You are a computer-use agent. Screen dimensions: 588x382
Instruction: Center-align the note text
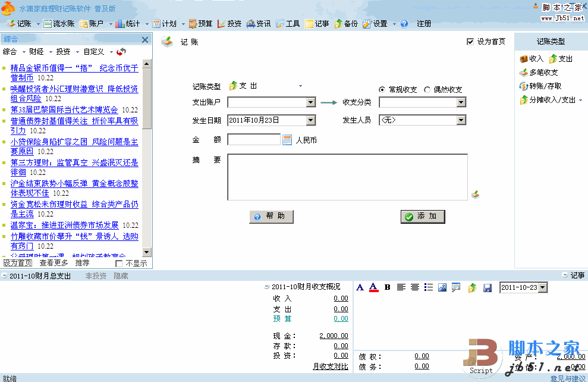415,287
